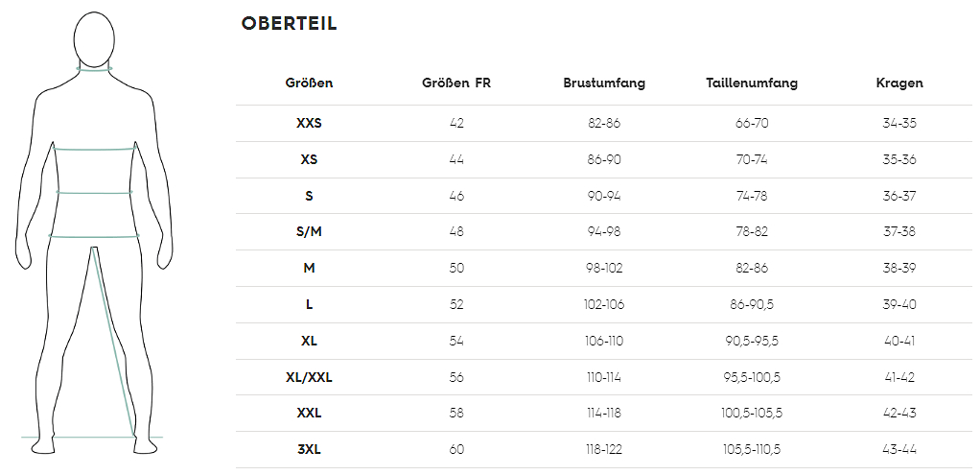
Task: Select the Größen column header
Action: 310,83
